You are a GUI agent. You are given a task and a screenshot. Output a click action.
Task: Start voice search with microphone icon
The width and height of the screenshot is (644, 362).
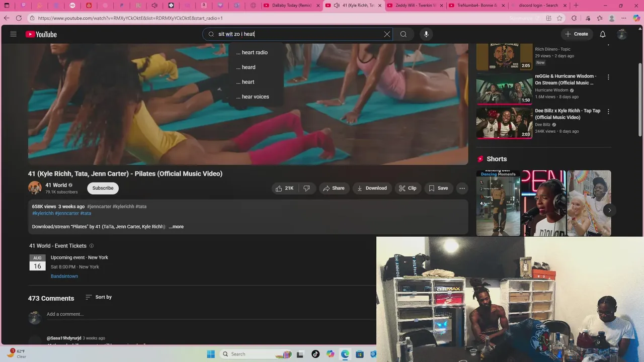coord(426,34)
